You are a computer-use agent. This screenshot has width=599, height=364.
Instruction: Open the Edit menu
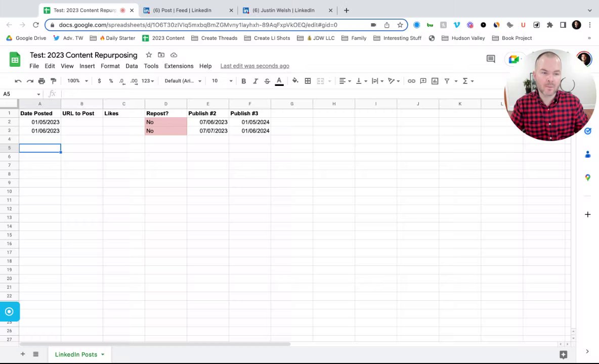tap(50, 66)
